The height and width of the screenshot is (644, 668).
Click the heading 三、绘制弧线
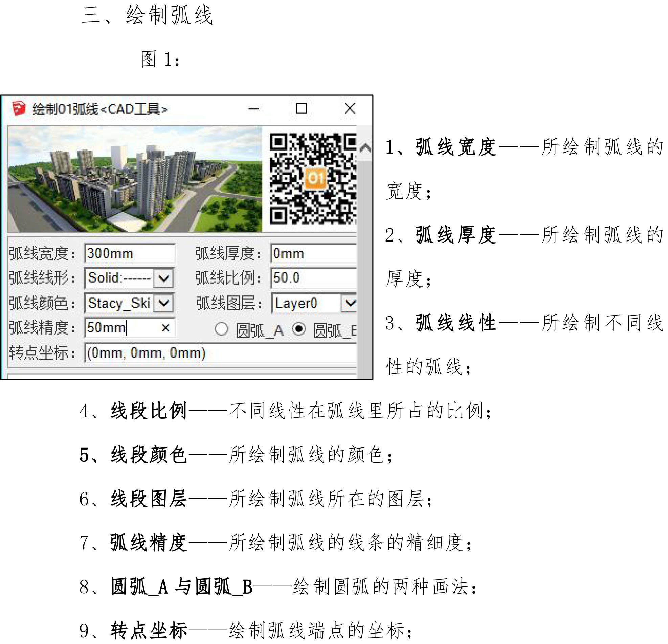(147, 15)
